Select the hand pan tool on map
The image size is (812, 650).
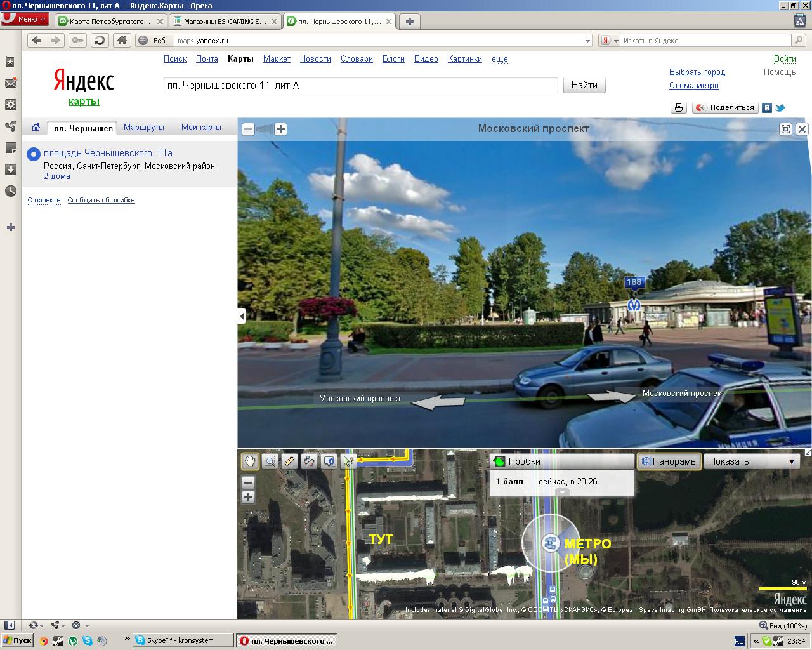tap(250, 461)
